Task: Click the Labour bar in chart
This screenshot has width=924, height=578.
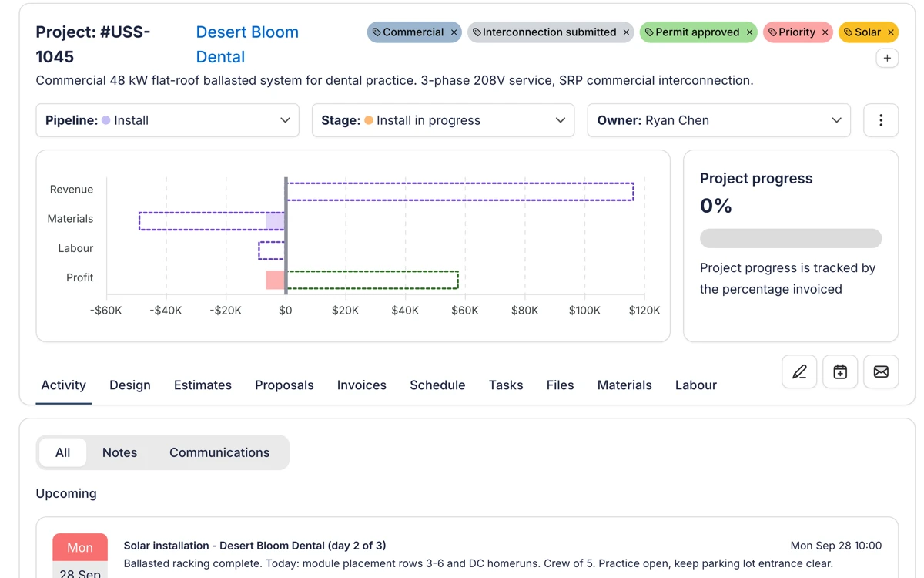Action: click(x=272, y=250)
